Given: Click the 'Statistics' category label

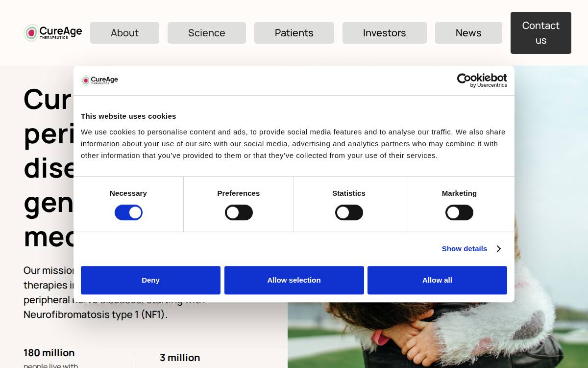Looking at the screenshot, I should click(349, 193).
